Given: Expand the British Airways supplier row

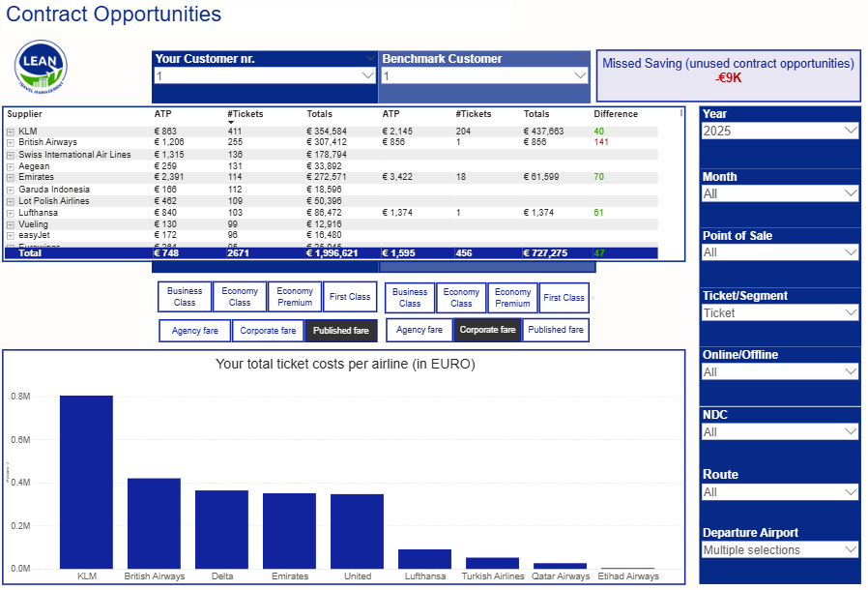Looking at the screenshot, I should (10, 143).
